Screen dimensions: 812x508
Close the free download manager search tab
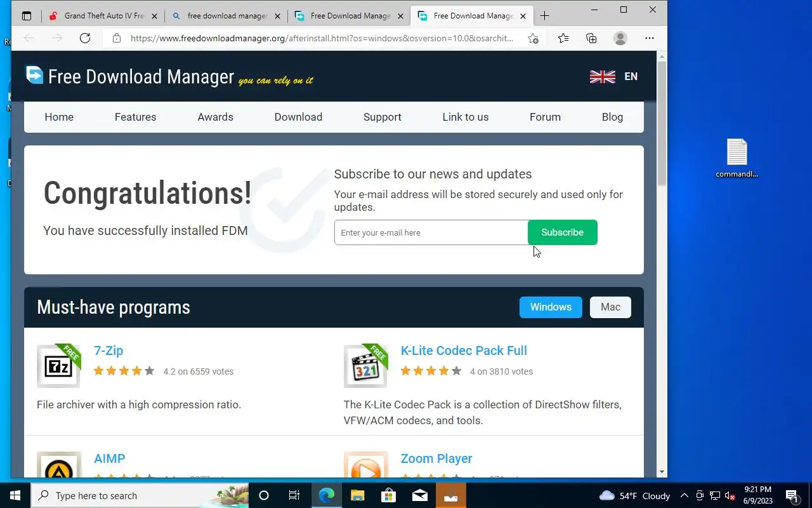coord(277,16)
